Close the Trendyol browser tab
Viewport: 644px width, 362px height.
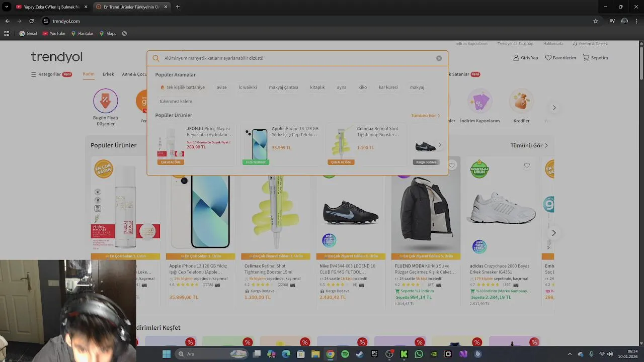pyautogui.click(x=165, y=7)
